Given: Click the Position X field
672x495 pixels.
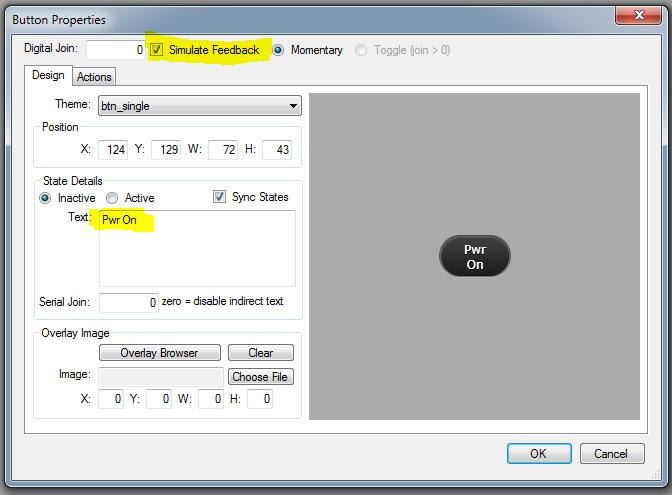Looking at the screenshot, I should (x=109, y=149).
